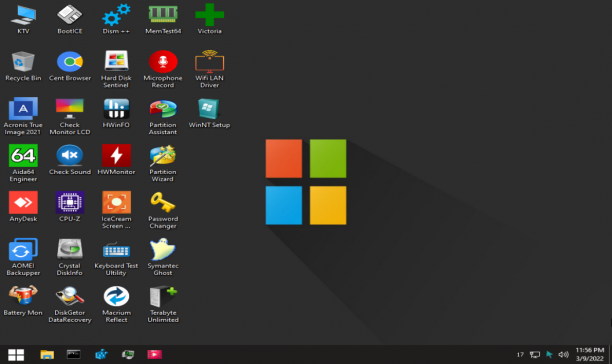Select the Dism++ gear icon

pyautogui.click(x=116, y=19)
